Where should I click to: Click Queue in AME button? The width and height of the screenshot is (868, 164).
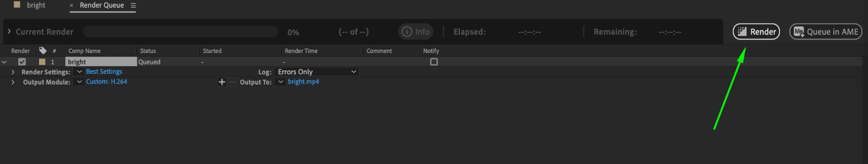coord(825,32)
